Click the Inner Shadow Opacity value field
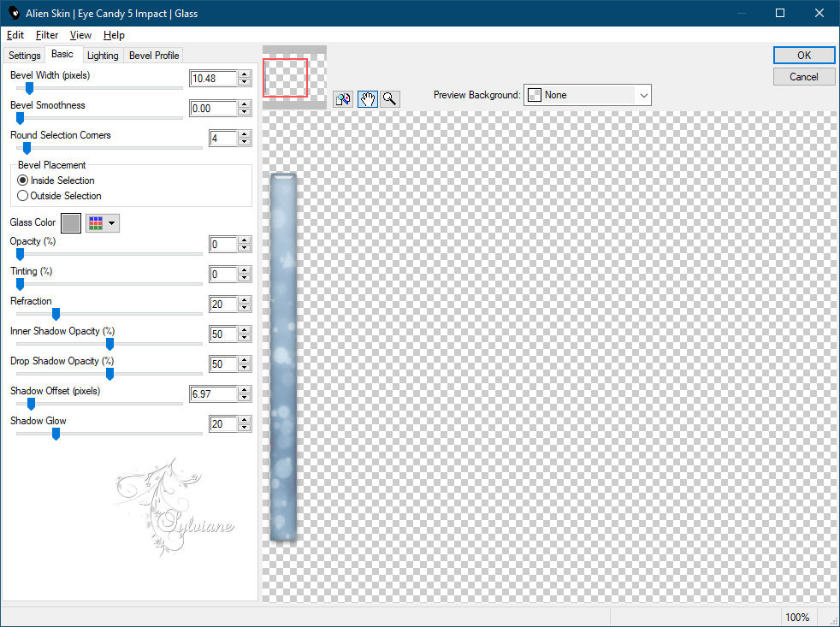840x627 pixels. (x=223, y=334)
